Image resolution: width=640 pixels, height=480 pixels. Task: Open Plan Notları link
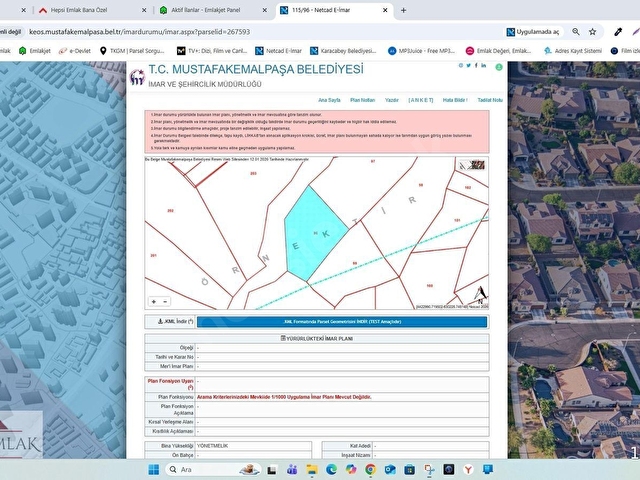pyautogui.click(x=362, y=100)
